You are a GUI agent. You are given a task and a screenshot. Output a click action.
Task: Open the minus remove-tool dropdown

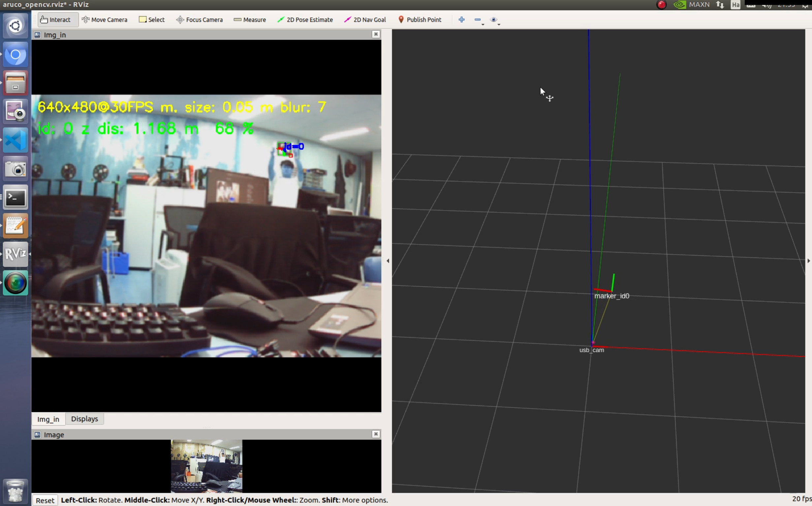(479, 20)
